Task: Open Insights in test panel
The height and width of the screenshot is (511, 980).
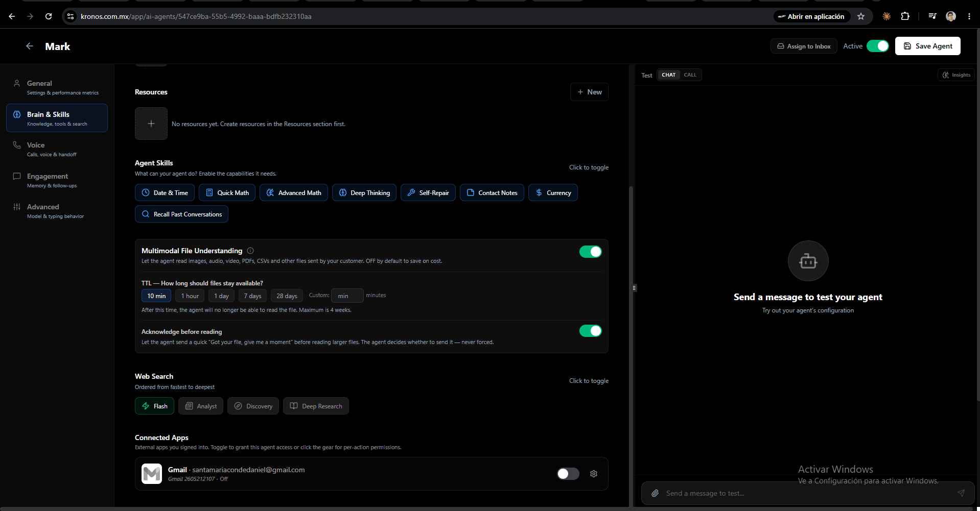Action: pyautogui.click(x=956, y=75)
